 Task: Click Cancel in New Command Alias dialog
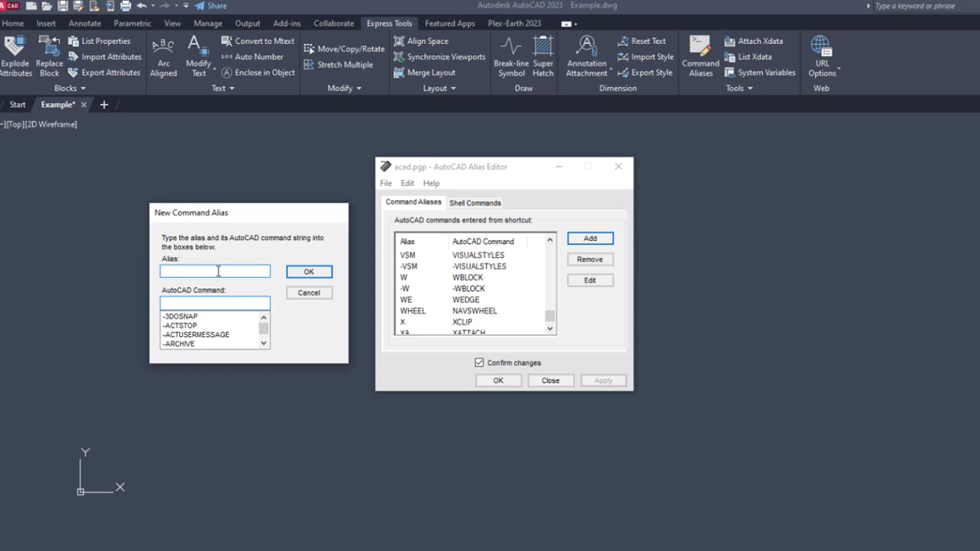coord(309,292)
